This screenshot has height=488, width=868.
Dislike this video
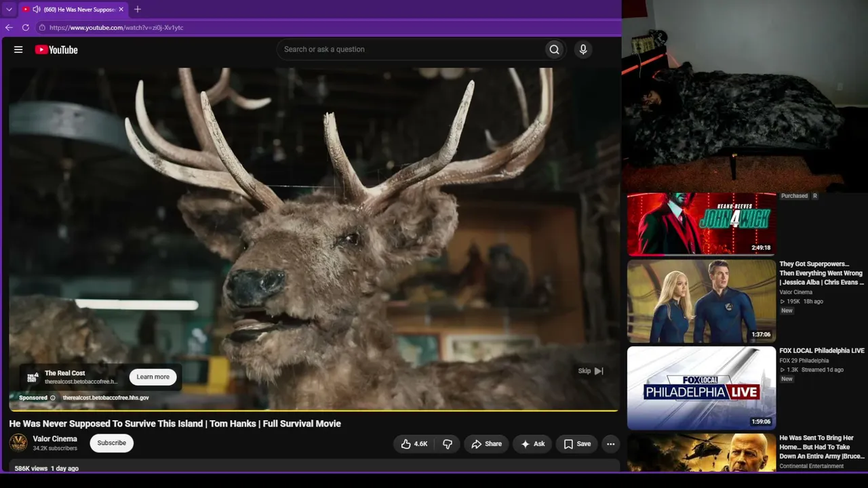(448, 444)
